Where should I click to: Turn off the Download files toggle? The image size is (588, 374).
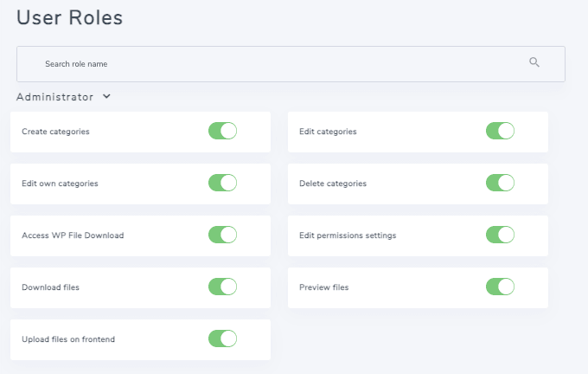tap(222, 287)
